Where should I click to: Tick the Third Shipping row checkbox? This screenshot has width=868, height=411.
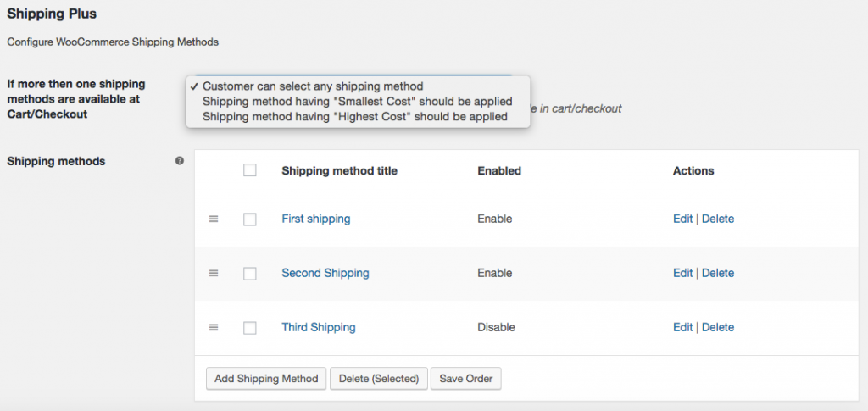(250, 328)
